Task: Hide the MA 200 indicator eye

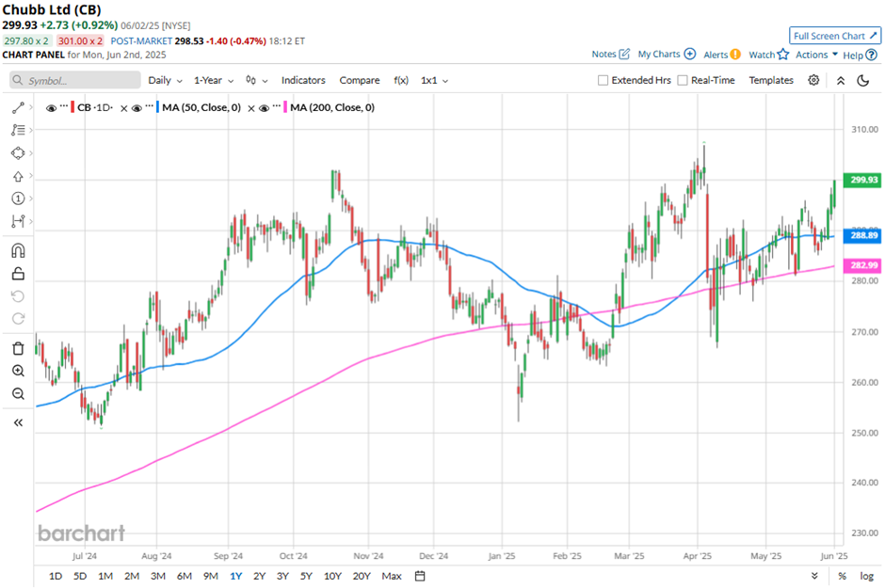Action: (x=264, y=107)
